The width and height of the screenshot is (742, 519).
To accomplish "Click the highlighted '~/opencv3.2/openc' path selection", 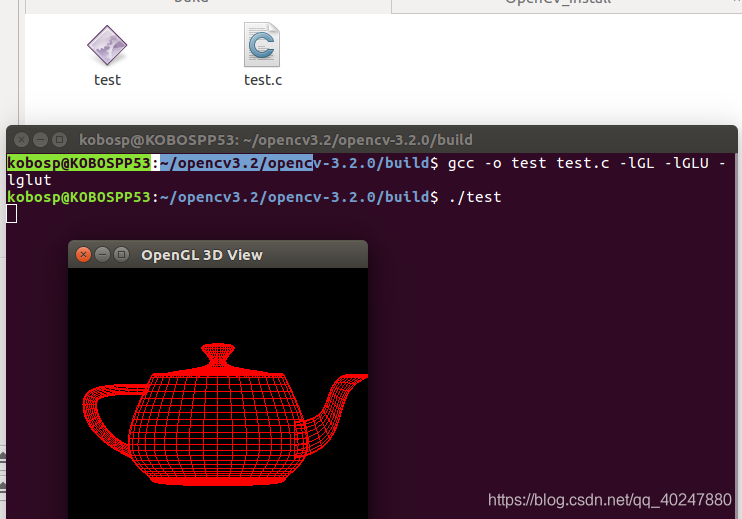I will tap(237, 163).
